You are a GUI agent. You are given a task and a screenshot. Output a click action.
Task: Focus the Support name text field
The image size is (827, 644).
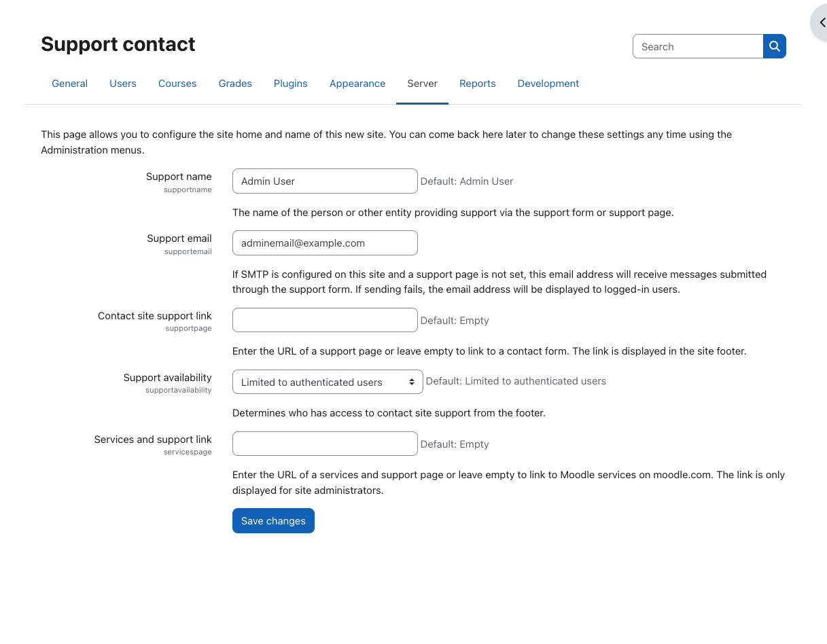325,181
